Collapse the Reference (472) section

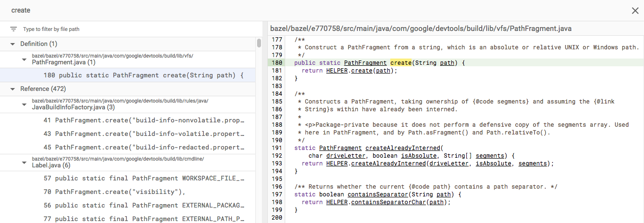tap(13, 89)
